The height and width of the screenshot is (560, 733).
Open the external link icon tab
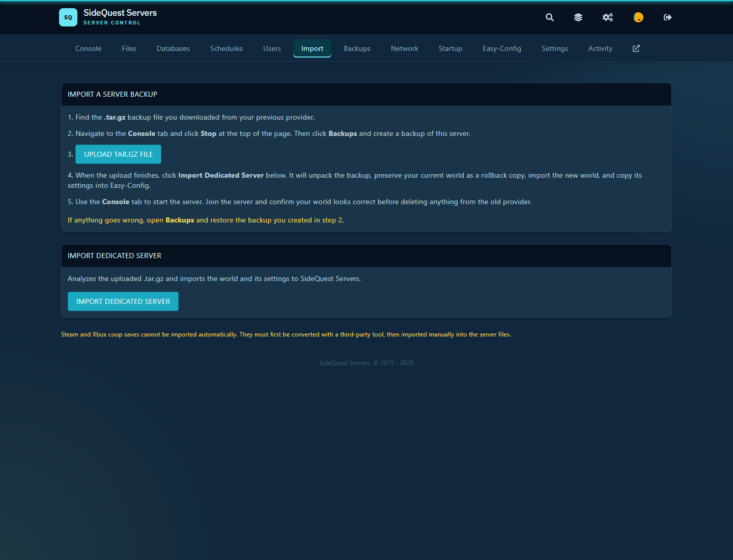pos(636,48)
